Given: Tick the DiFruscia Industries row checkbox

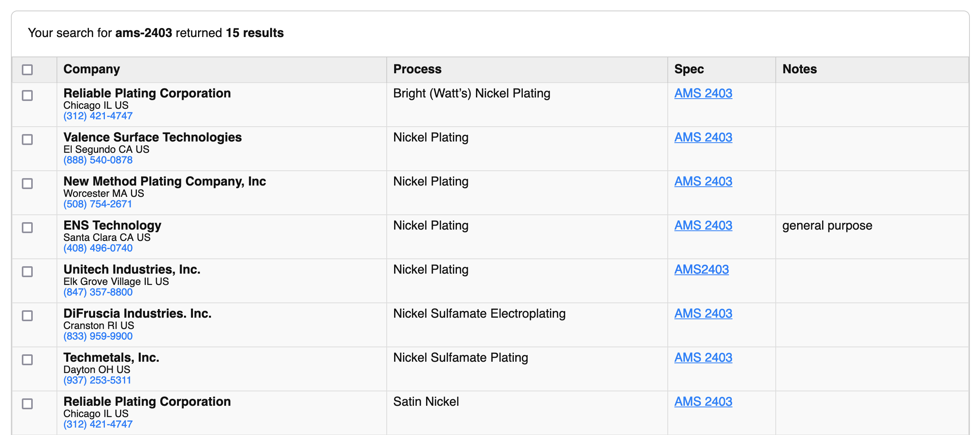Looking at the screenshot, I should 27,316.
